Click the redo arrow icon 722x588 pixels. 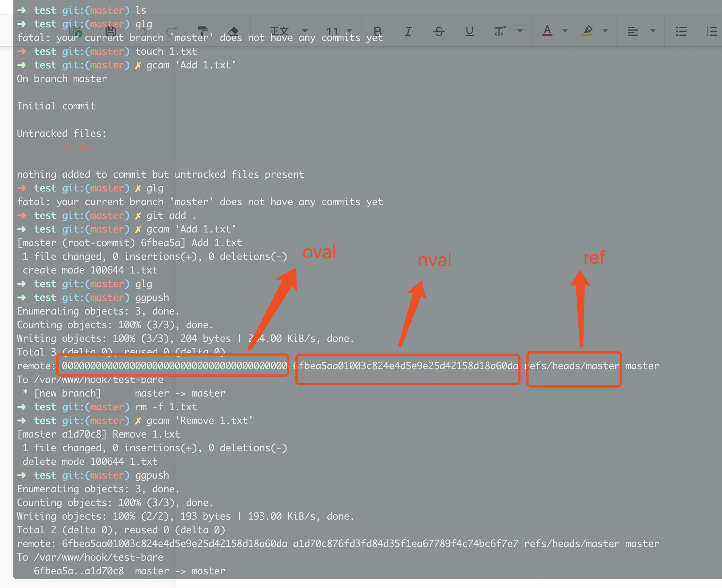(172, 31)
